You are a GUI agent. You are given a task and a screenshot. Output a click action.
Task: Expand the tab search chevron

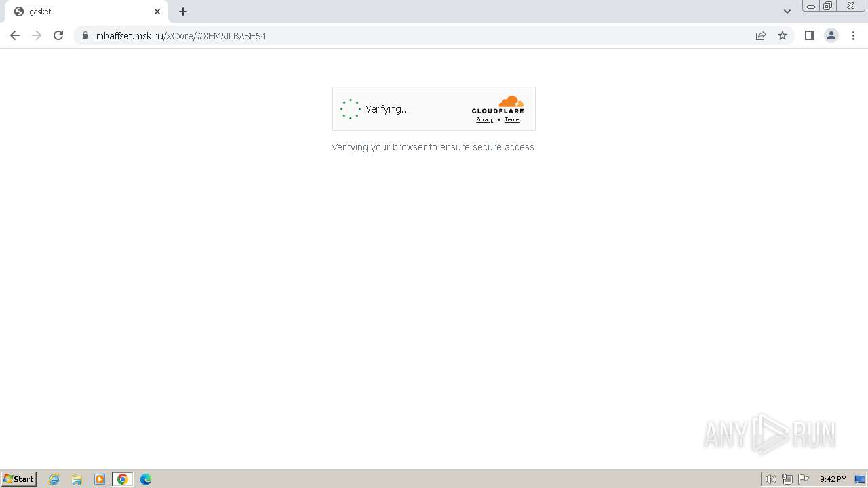[787, 12]
